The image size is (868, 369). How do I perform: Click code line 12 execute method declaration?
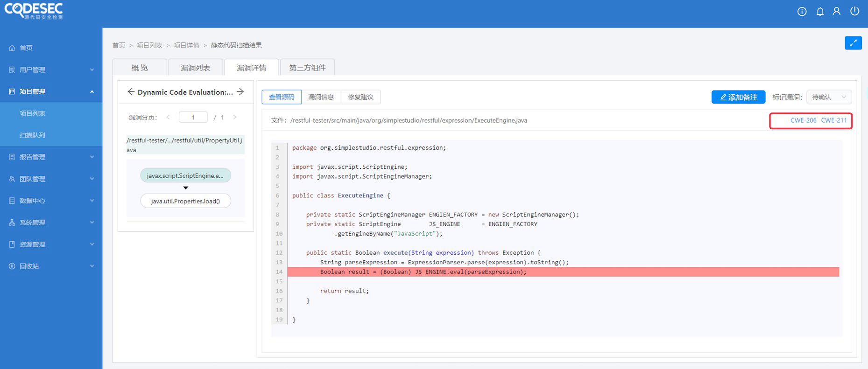point(423,253)
